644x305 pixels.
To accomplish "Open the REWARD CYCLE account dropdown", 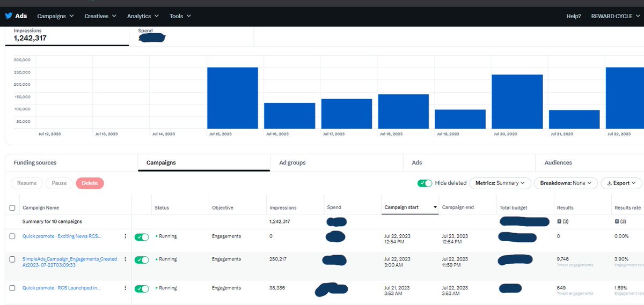I will tap(615, 16).
